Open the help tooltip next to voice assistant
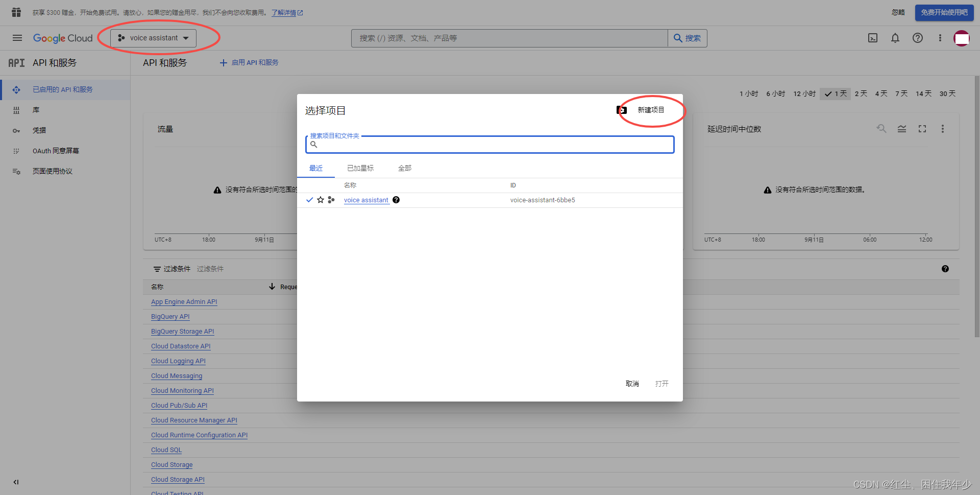980x495 pixels. coord(396,200)
